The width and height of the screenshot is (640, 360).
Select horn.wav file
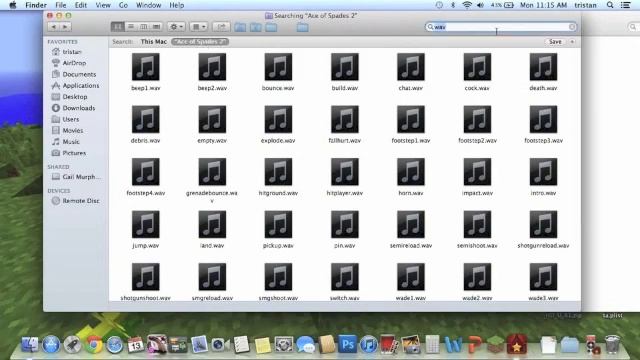(411, 172)
